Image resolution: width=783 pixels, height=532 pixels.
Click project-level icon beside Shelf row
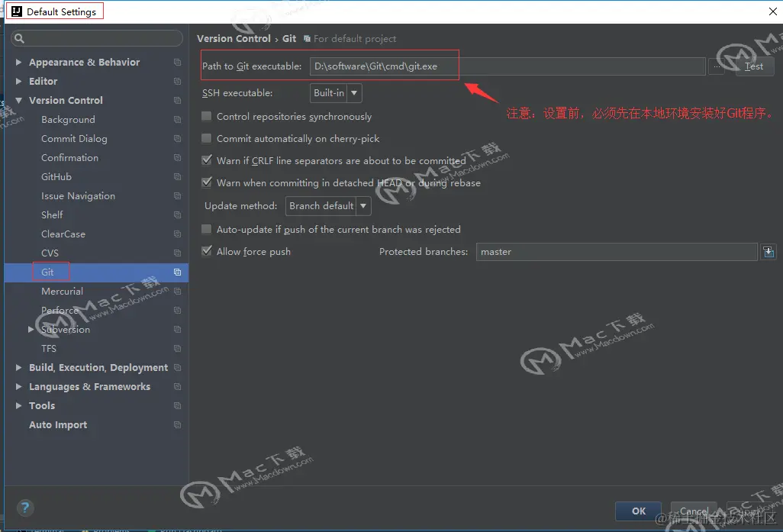click(177, 214)
